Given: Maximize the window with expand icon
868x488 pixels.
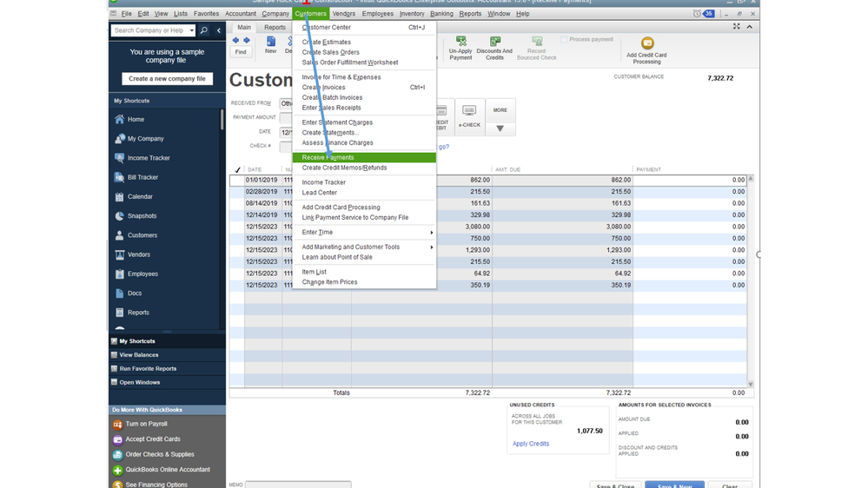Looking at the screenshot, I should [x=736, y=27].
